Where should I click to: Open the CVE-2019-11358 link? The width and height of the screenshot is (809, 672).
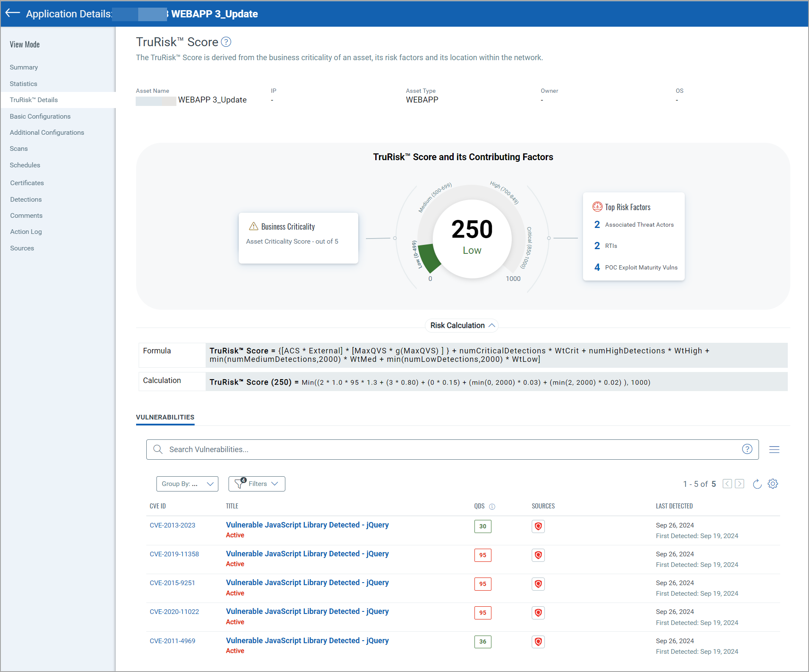[x=174, y=554]
